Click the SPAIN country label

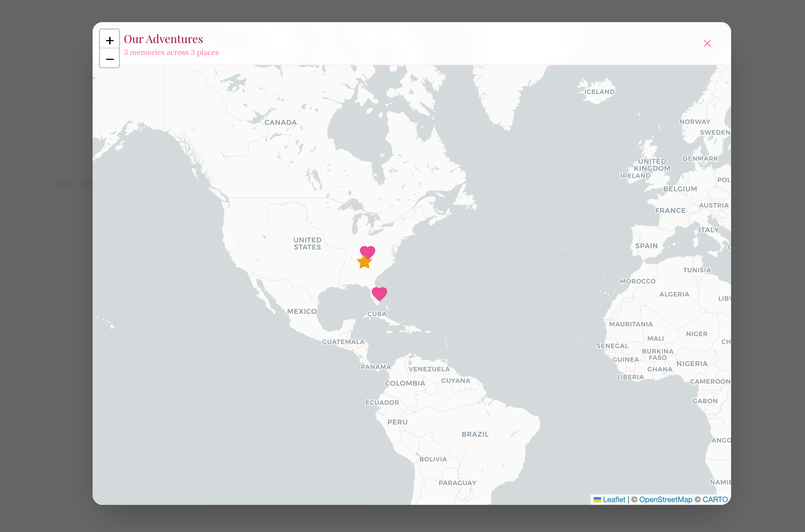646,246
